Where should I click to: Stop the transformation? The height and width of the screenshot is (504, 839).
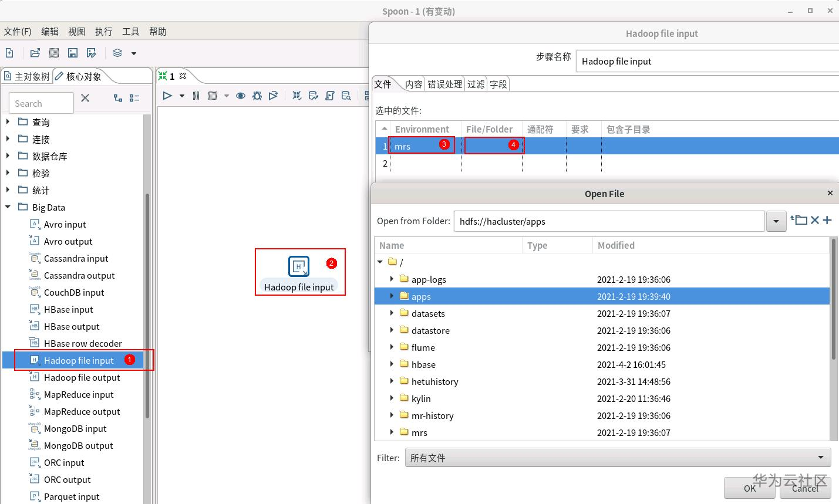213,96
